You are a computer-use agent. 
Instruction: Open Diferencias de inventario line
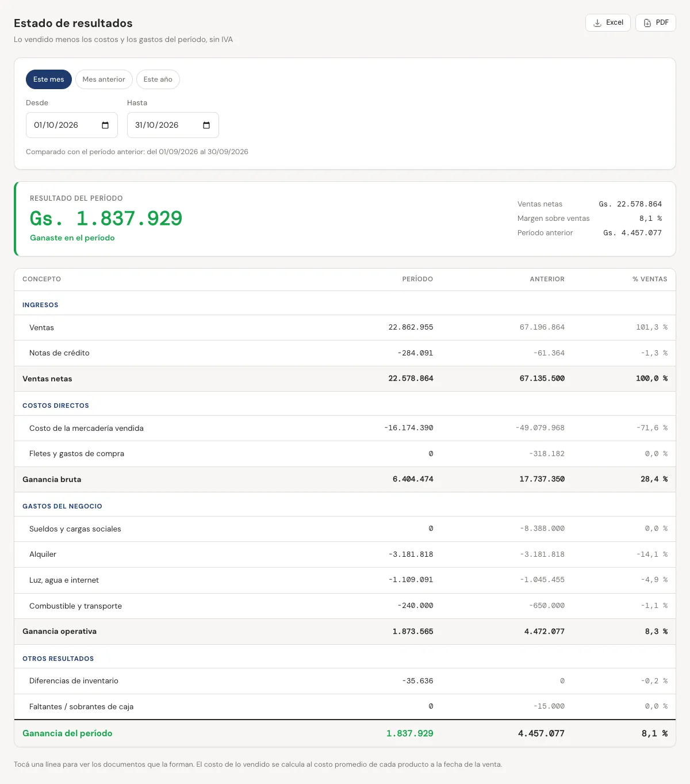tap(345, 681)
